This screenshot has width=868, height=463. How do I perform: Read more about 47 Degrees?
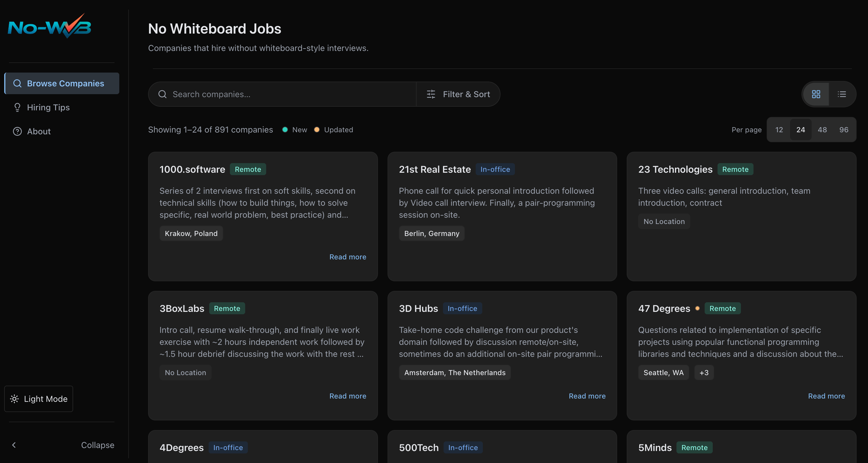click(x=826, y=396)
